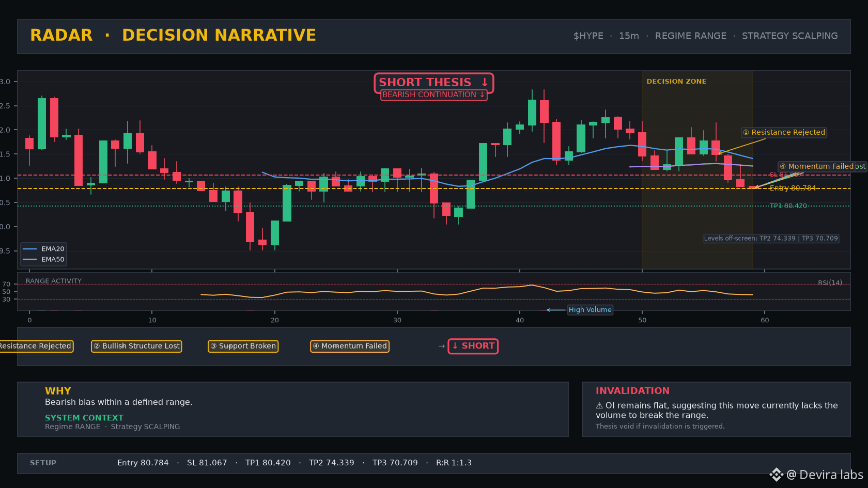Select TP1 80.420 in the setup bar
Image resolution: width=868 pixels, height=488 pixels.
268,463
